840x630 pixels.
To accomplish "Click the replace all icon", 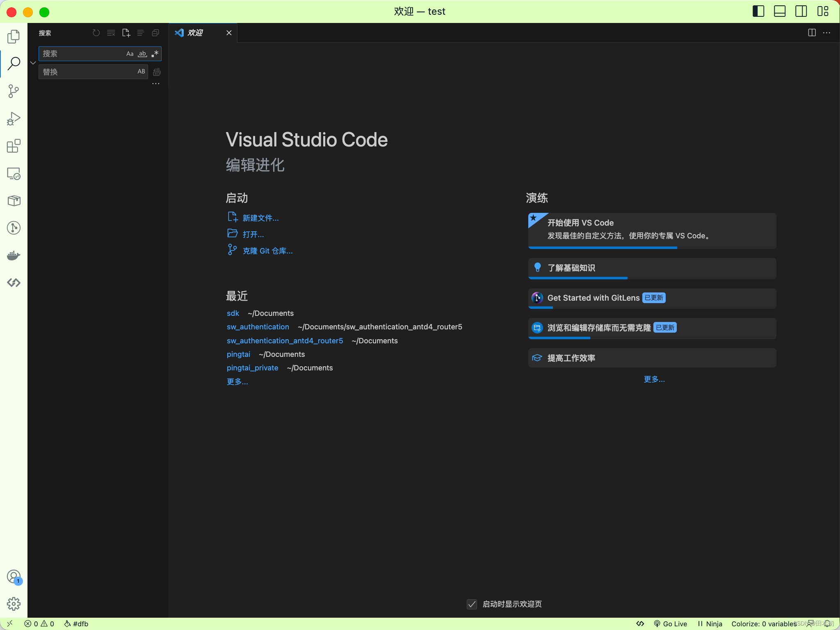I will pyautogui.click(x=157, y=72).
